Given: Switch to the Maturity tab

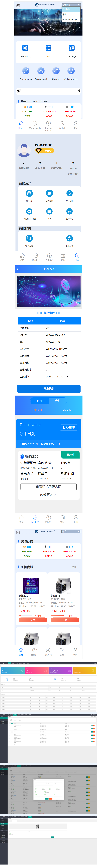Looking at the screenshot, I should (67, 410).
